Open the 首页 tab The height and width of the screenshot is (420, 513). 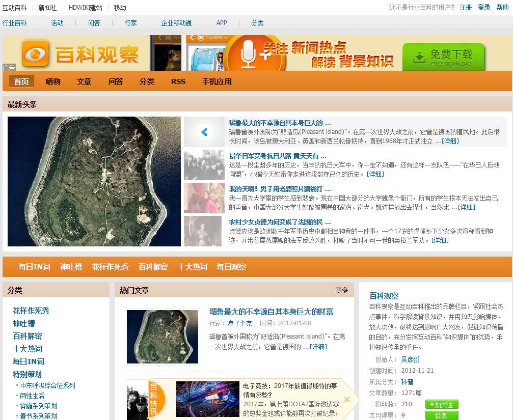[x=21, y=81]
